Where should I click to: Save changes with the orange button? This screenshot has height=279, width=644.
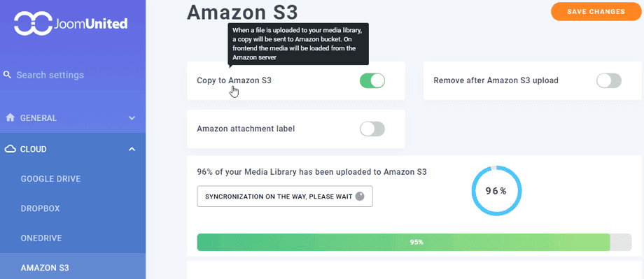point(596,11)
